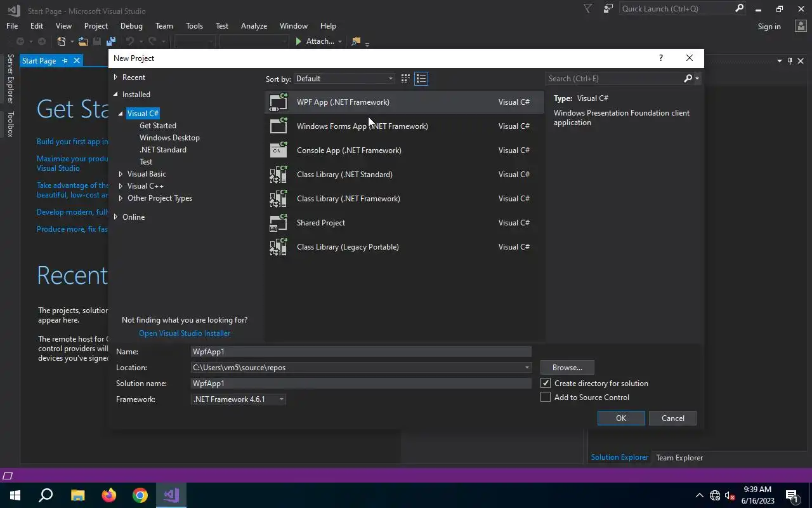This screenshot has height=508, width=812.
Task: Click the OK button
Action: coord(621,418)
